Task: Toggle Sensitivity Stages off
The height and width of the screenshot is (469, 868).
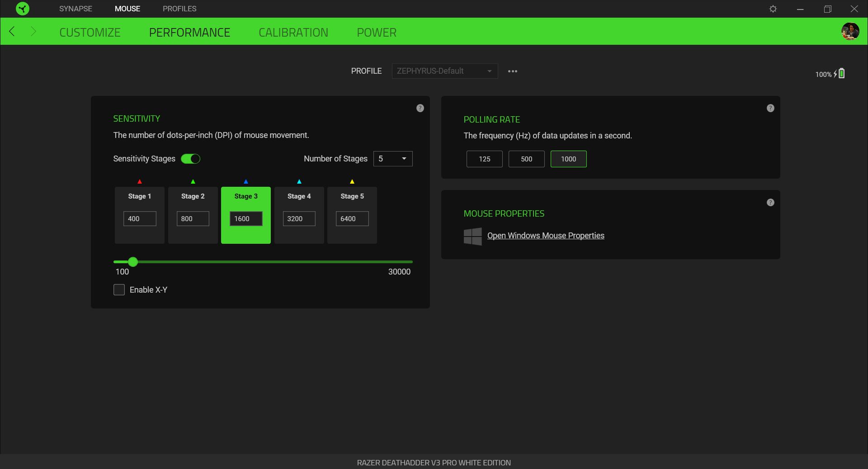Action: click(190, 159)
